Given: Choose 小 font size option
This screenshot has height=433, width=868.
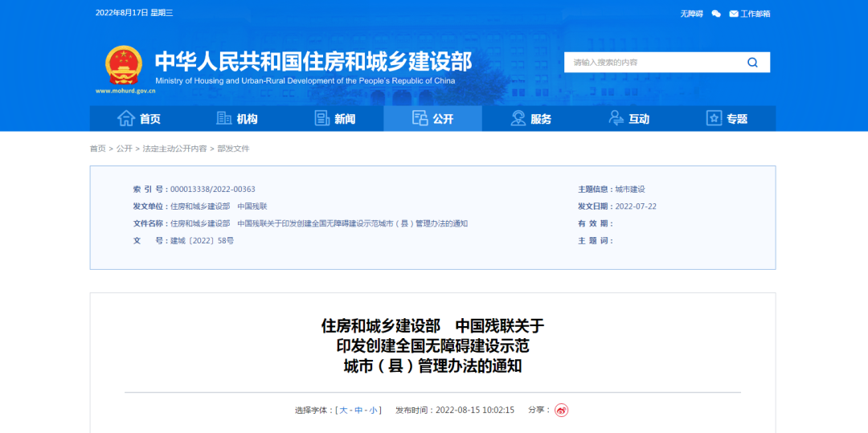Looking at the screenshot, I should point(373,410).
